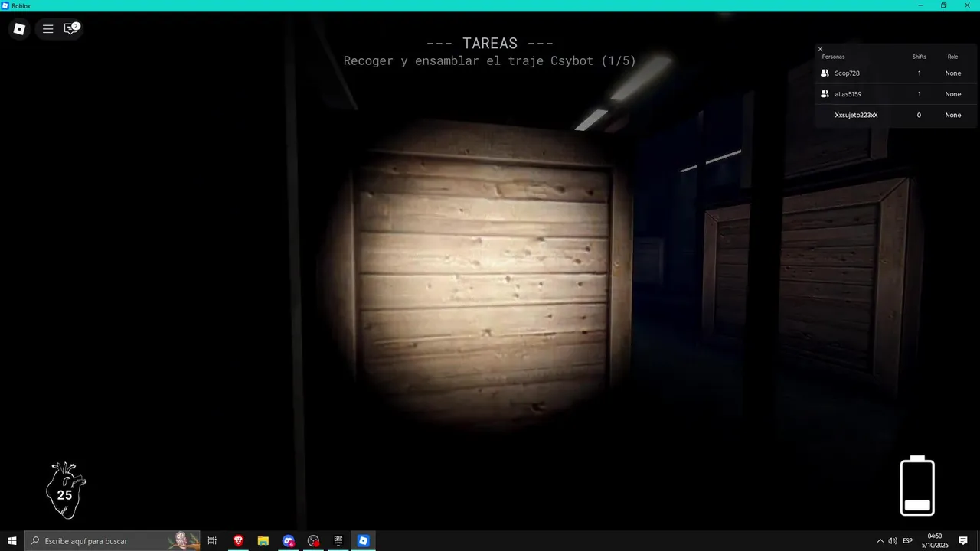Show hidden system tray icons

click(x=880, y=541)
